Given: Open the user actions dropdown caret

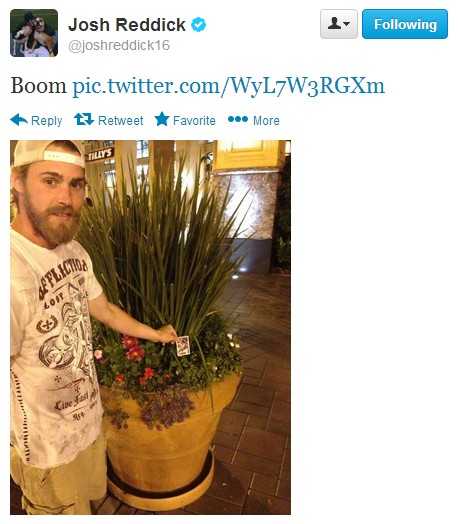Looking at the screenshot, I should pyautogui.click(x=346, y=24).
